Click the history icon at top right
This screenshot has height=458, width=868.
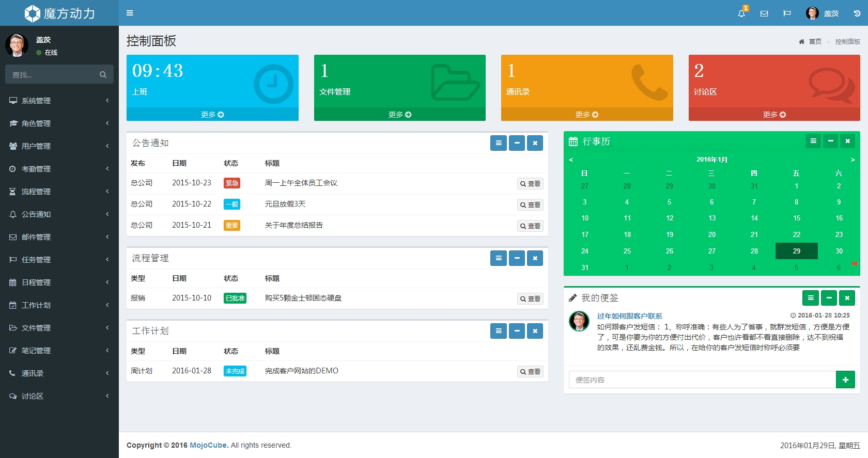click(x=857, y=13)
